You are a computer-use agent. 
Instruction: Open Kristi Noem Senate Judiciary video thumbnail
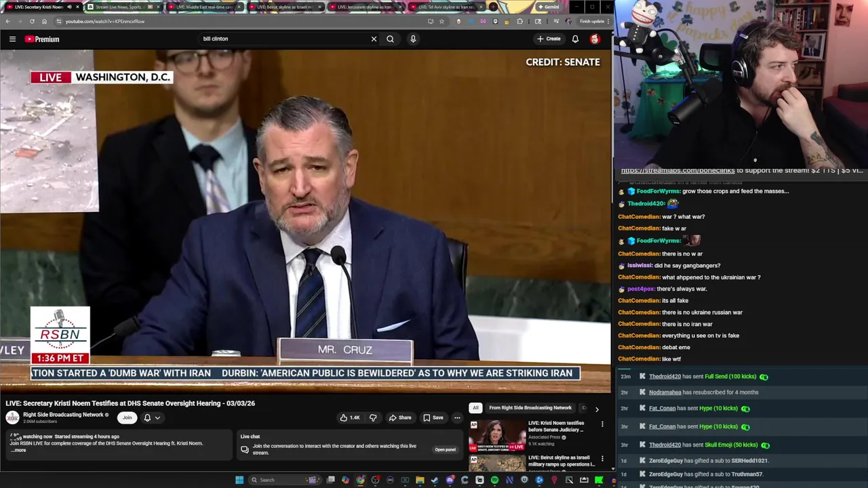497,435
